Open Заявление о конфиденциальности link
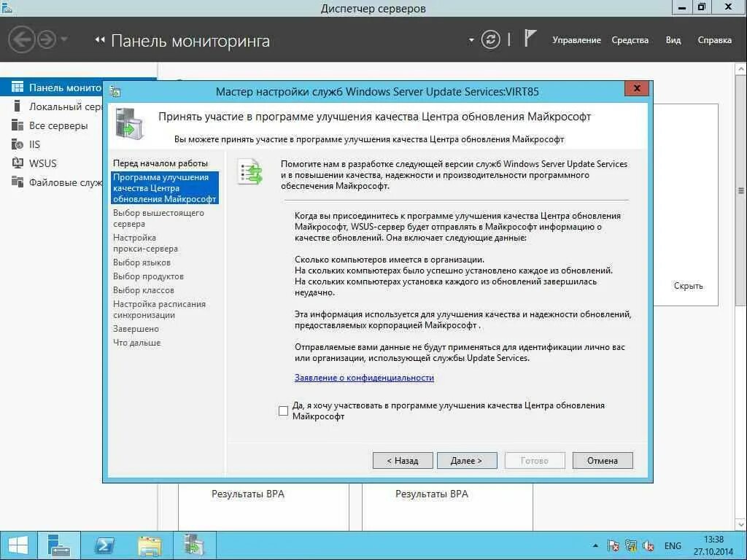 click(x=364, y=378)
